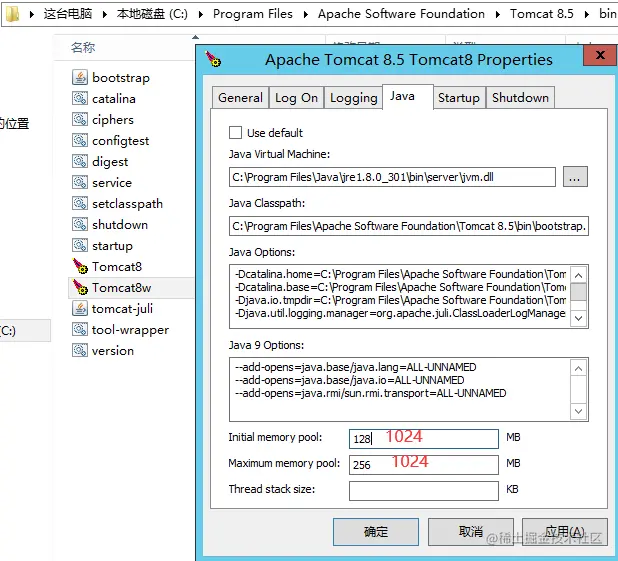Image resolution: width=618 pixels, height=561 pixels.
Task: Click inside the Java 9 Options text area
Action: click(x=400, y=390)
